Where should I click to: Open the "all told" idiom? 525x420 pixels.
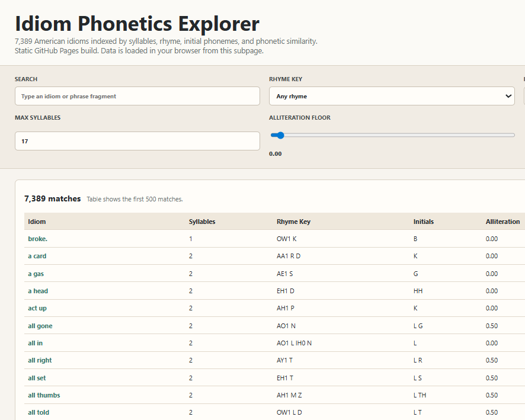click(x=38, y=412)
